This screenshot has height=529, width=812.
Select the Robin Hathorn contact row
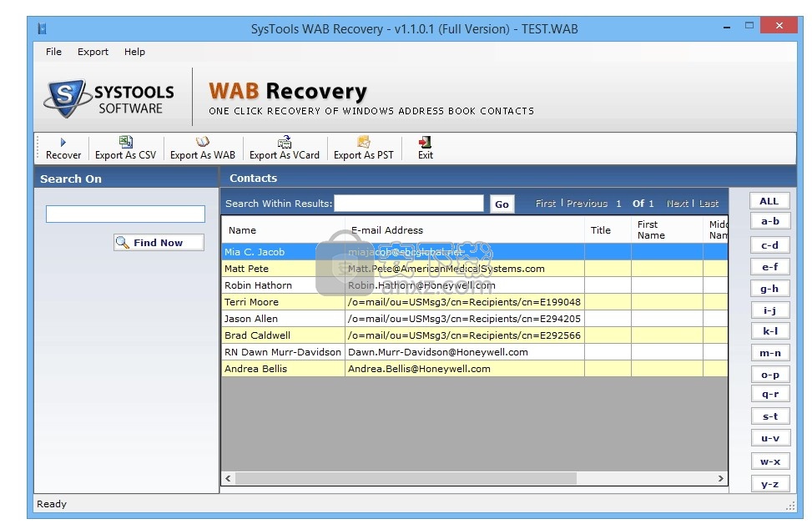click(x=474, y=285)
